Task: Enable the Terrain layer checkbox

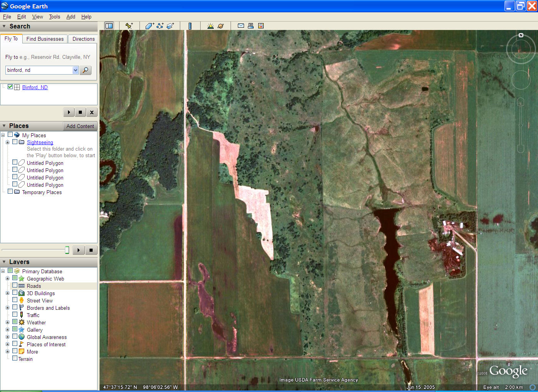Action: pyautogui.click(x=15, y=358)
